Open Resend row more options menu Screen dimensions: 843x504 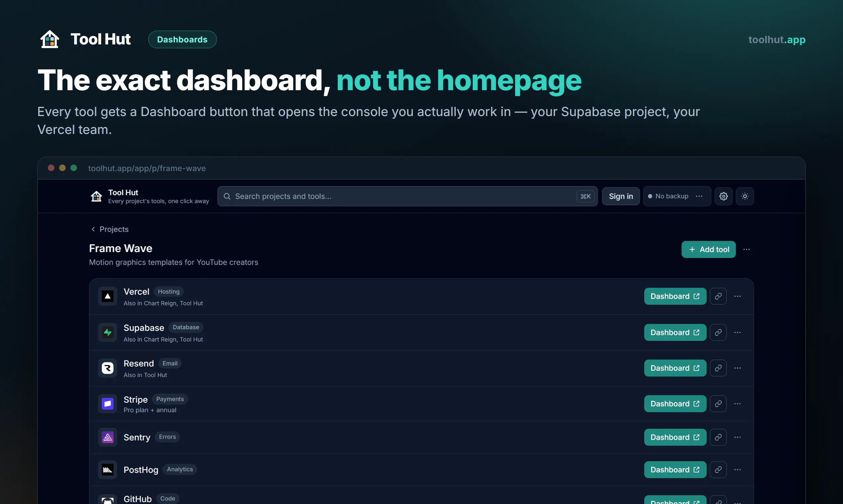(737, 368)
